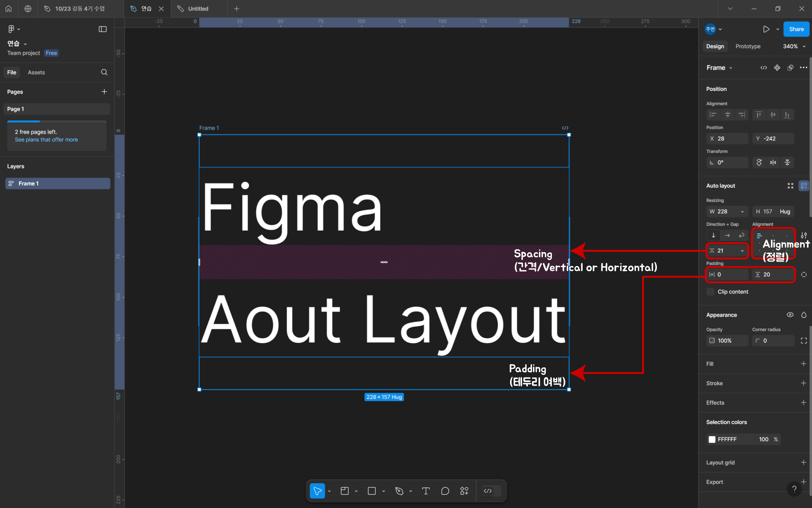Switch to the Assets tab
This screenshot has height=508, width=812.
point(36,72)
